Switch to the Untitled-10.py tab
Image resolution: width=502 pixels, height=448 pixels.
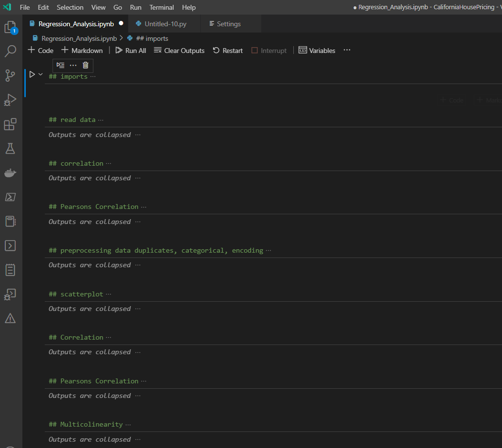click(x=165, y=23)
